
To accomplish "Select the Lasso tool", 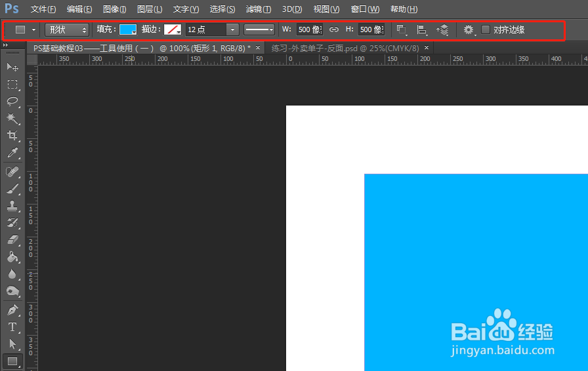I will click(x=12, y=101).
